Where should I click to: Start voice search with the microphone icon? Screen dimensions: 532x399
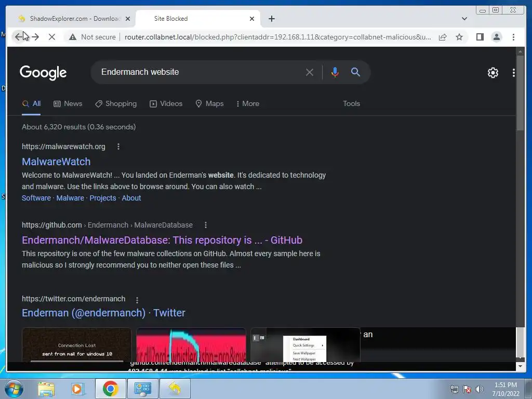[335, 72]
